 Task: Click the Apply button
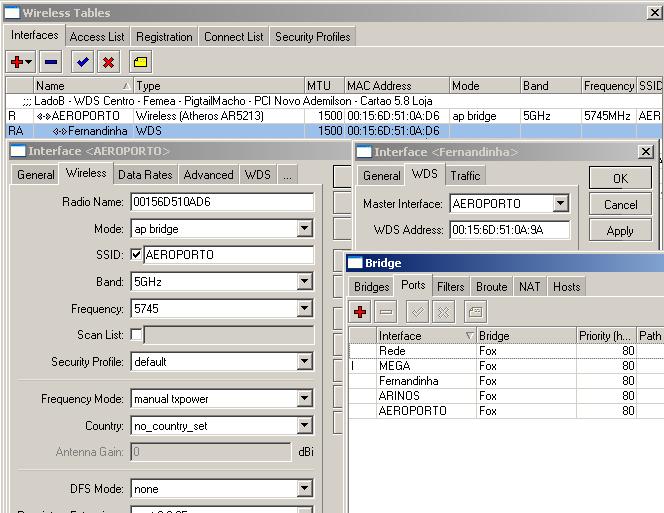point(620,231)
